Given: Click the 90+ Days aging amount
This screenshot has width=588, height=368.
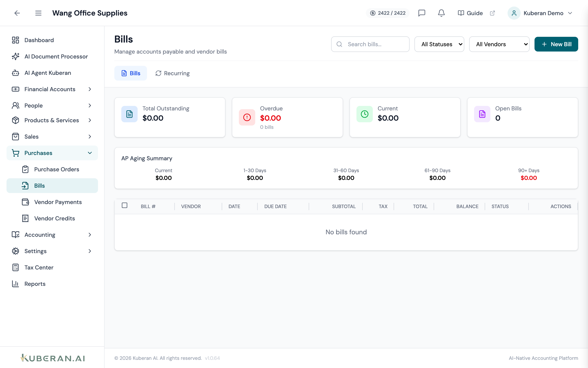Looking at the screenshot, I should pyautogui.click(x=529, y=178).
